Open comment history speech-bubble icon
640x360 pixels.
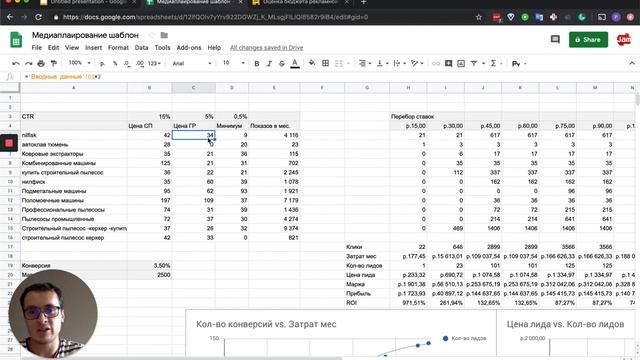pyautogui.click(x=555, y=40)
